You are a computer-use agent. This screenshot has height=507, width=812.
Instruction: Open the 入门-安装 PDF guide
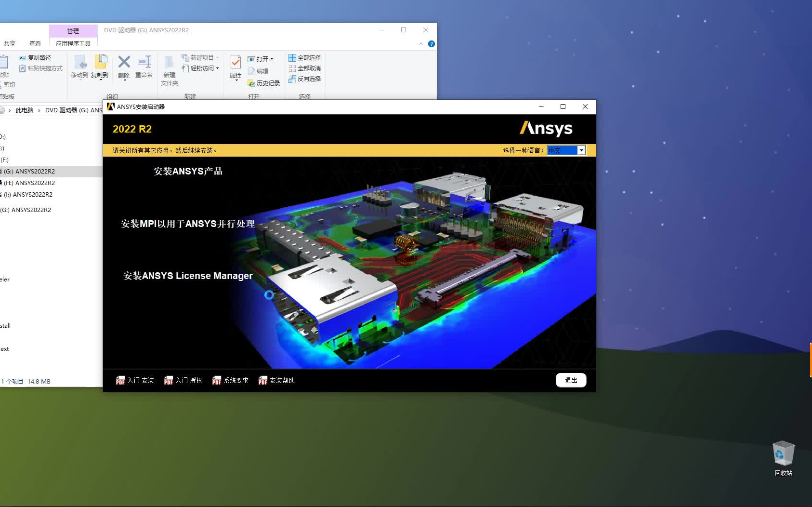135,380
